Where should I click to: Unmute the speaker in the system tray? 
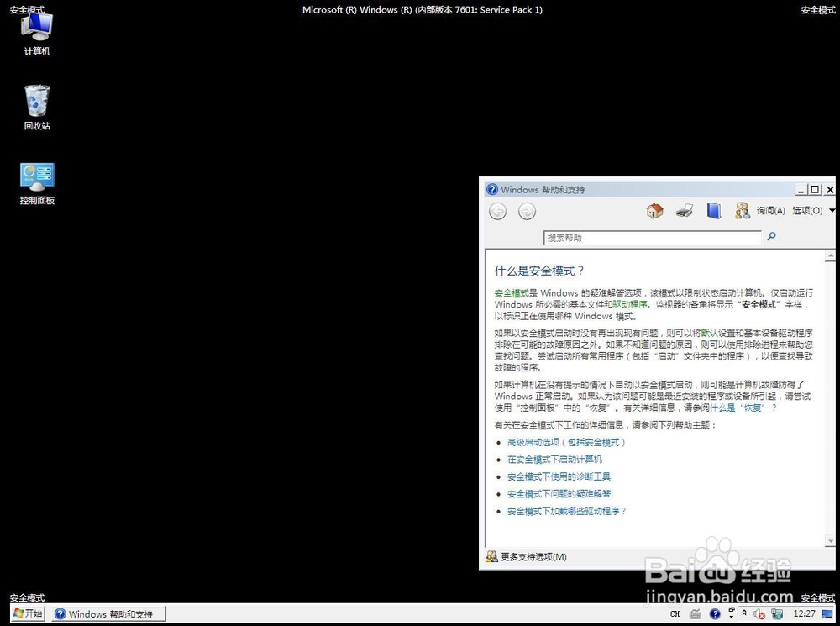[759, 614]
